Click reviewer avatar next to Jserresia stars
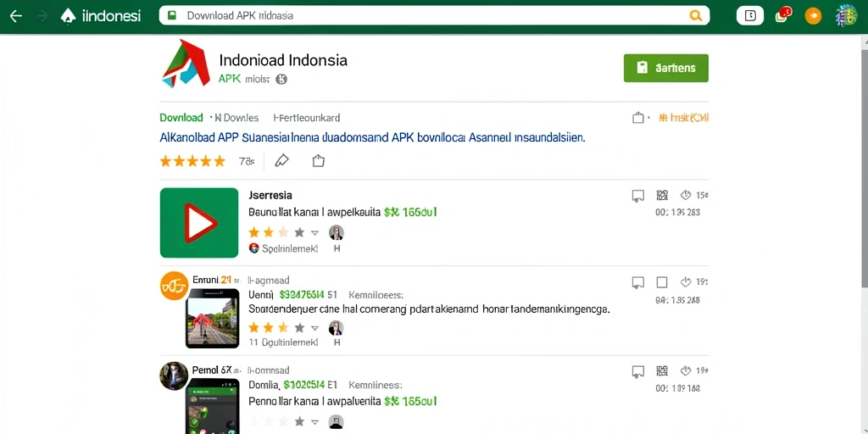Image resolution: width=868 pixels, height=434 pixels. click(x=336, y=232)
